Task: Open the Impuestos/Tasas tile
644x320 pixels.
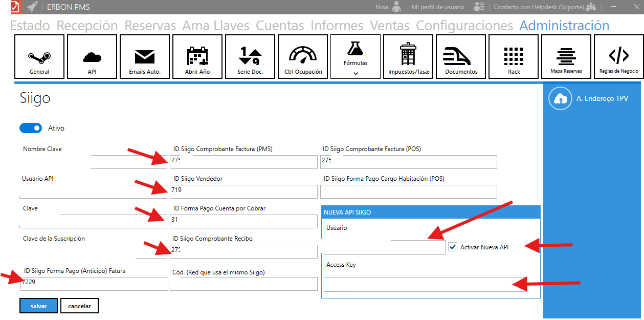Action: coord(408,56)
